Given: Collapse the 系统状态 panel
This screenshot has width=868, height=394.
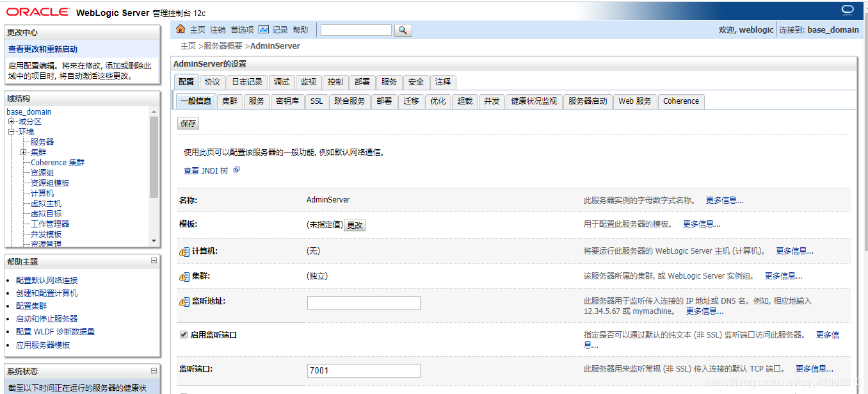Looking at the screenshot, I should pyautogui.click(x=154, y=370).
